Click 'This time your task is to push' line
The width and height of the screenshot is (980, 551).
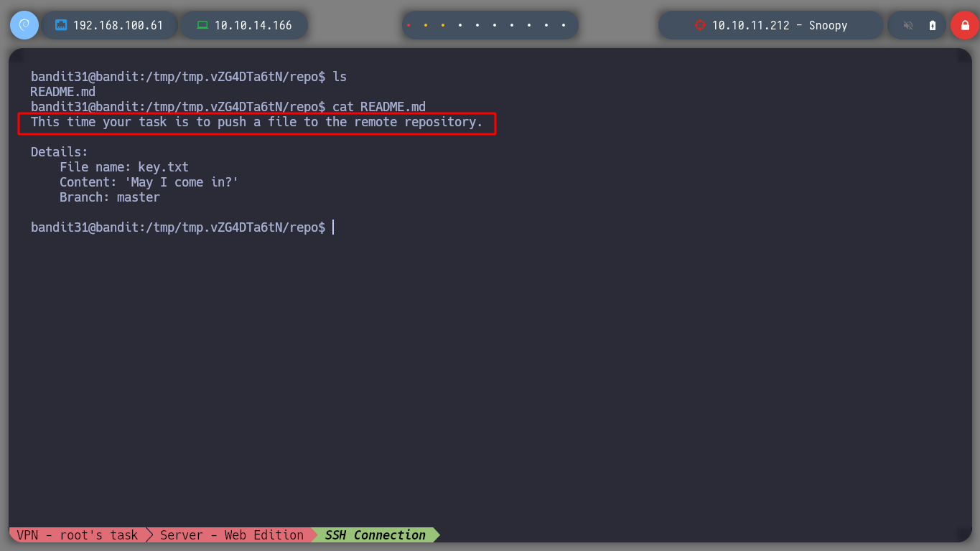click(257, 122)
